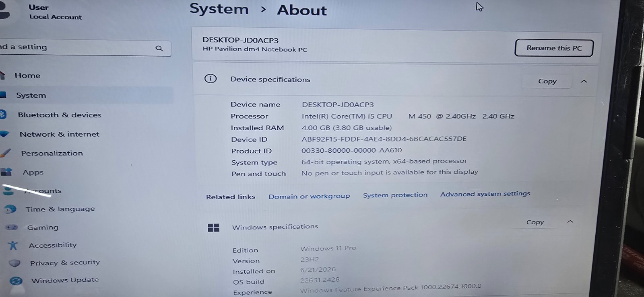This screenshot has width=644, height=297.
Task: Collapse the Device specifications section
Action: pyautogui.click(x=584, y=81)
